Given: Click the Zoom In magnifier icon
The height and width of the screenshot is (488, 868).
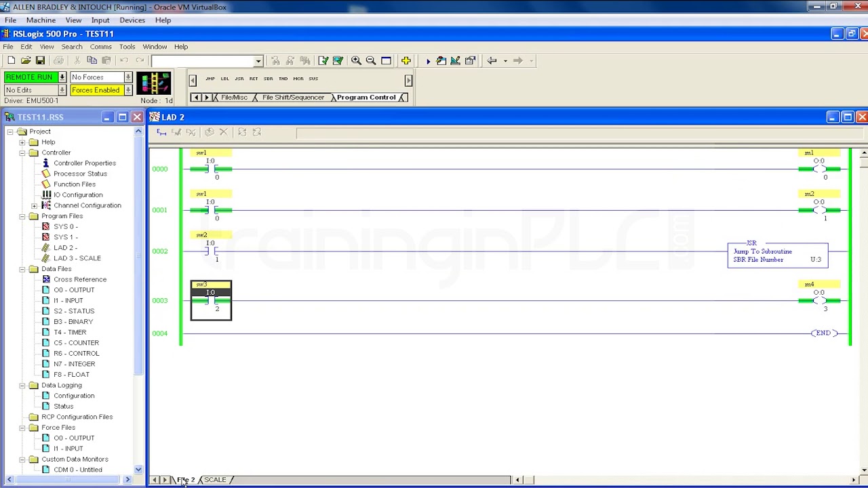Looking at the screenshot, I should (356, 61).
